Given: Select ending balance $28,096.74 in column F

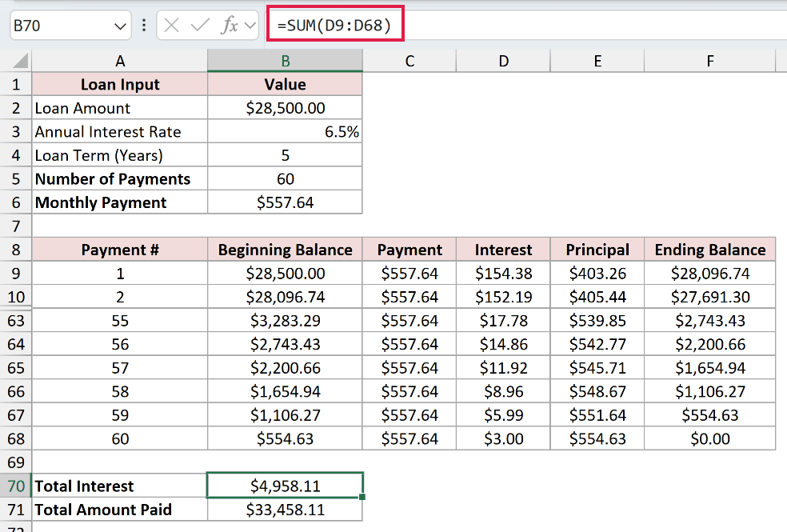Looking at the screenshot, I should tap(709, 273).
